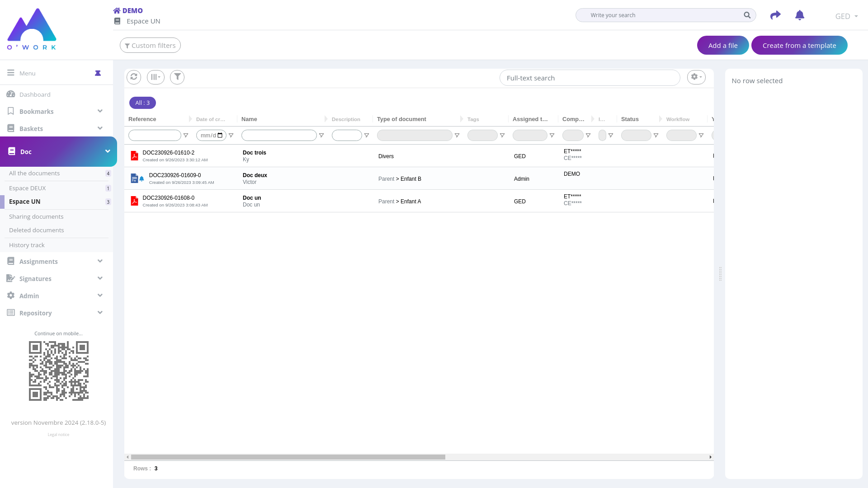Open the column chooser icon
The height and width of the screenshot is (488, 868).
point(156,77)
